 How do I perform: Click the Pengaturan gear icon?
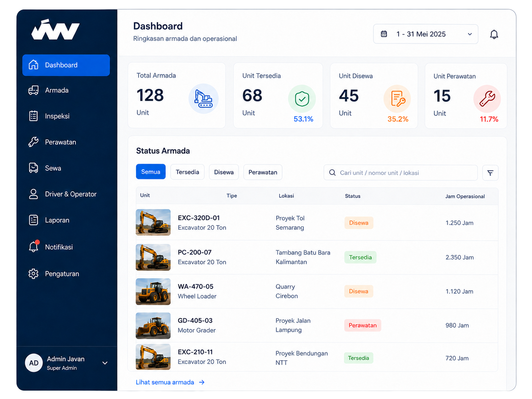[33, 274]
